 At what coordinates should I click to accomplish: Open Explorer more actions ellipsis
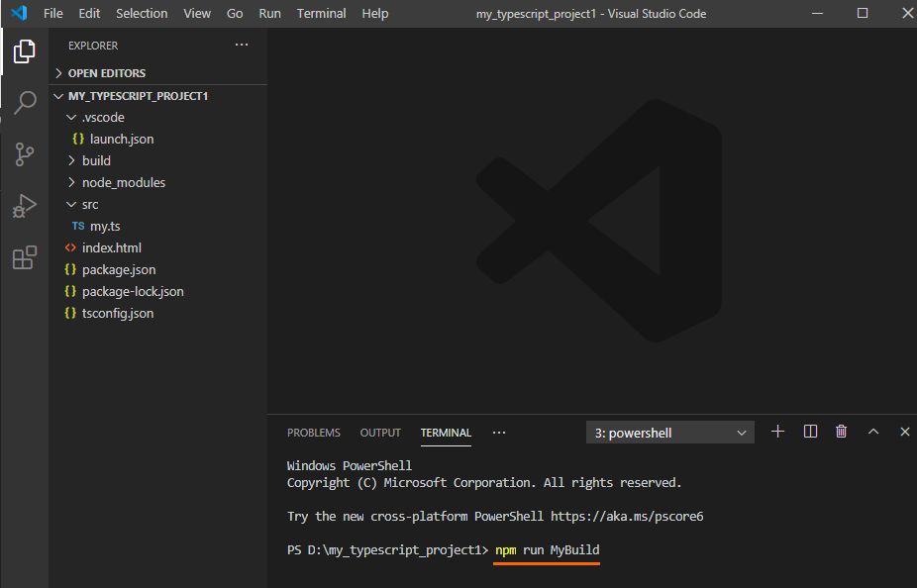(242, 46)
